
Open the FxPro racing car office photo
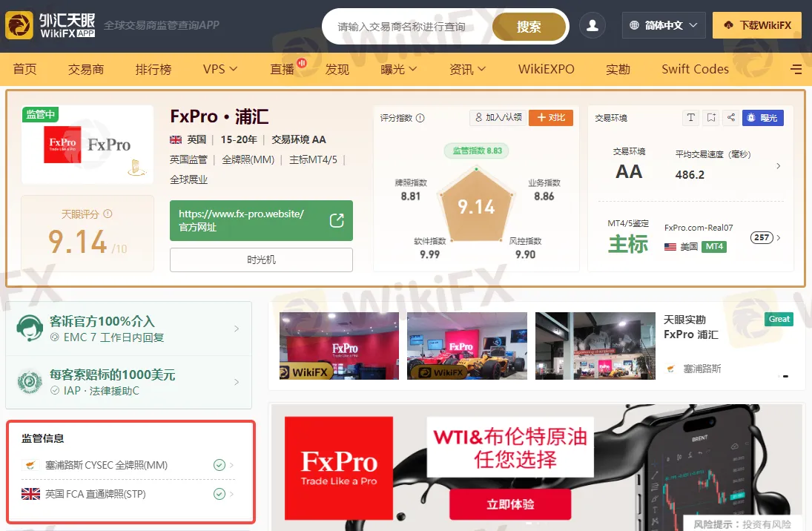point(467,346)
